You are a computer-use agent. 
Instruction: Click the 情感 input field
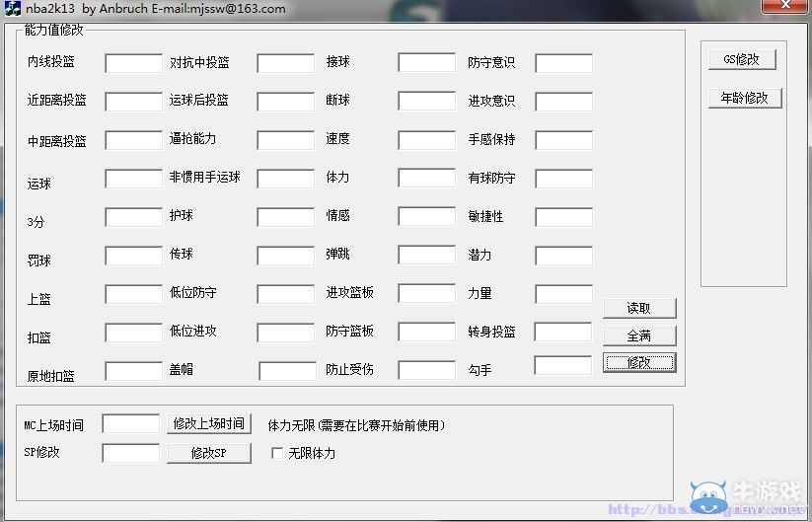point(426,216)
